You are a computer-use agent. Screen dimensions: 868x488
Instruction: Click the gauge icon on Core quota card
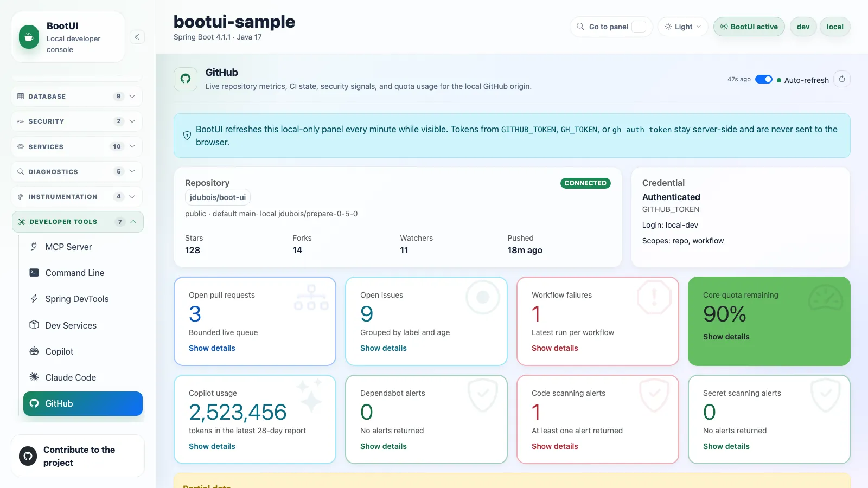click(826, 298)
